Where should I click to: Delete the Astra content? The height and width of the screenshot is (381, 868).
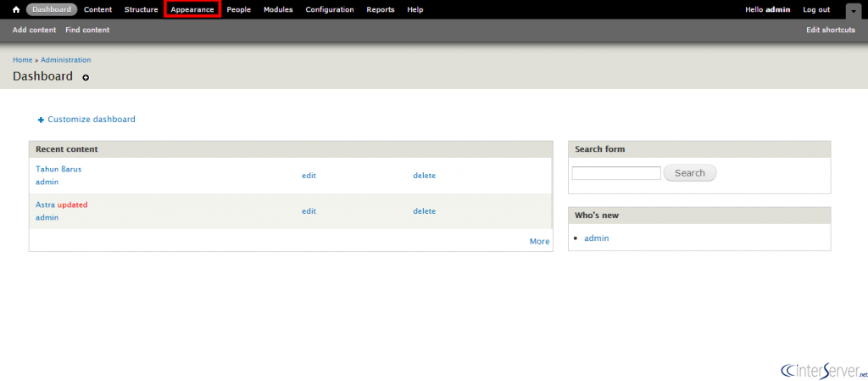424,211
